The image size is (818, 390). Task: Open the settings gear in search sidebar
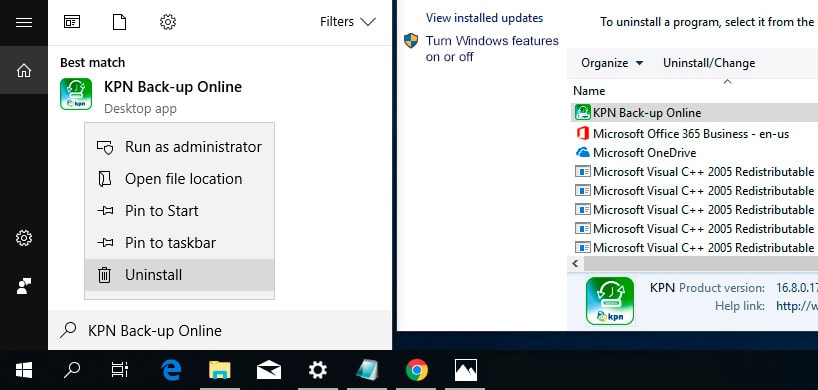(24, 238)
